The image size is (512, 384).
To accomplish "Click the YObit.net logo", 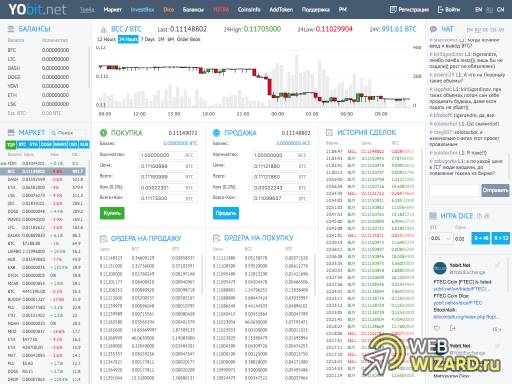I will [x=37, y=9].
